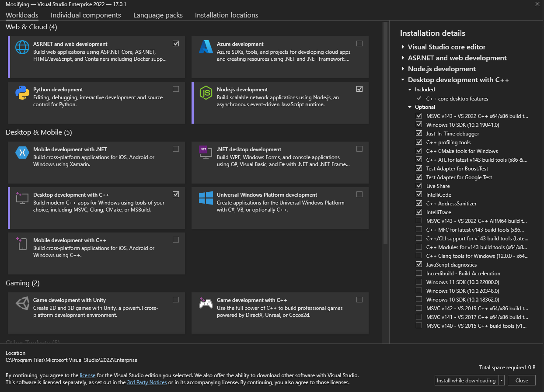
Task: Click the Desktop development with C++ monitor icon
Action: (22, 198)
